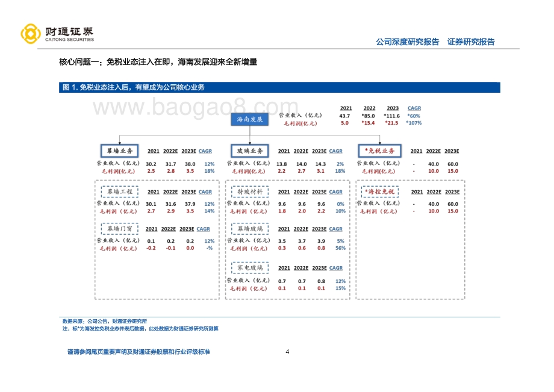The height and width of the screenshot is (392, 554).
Task: Click the 31.6 revenue value for 幕墙工程
Action: (170, 204)
